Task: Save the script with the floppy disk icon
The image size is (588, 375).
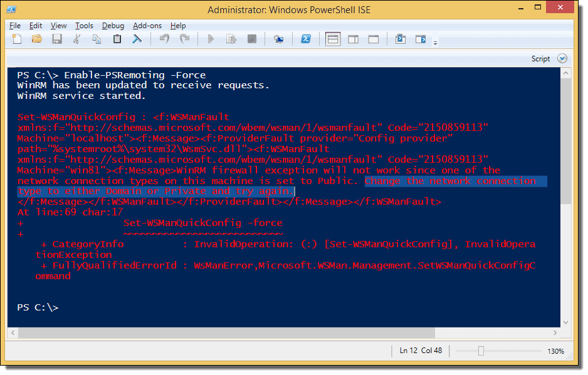Action: tap(57, 39)
